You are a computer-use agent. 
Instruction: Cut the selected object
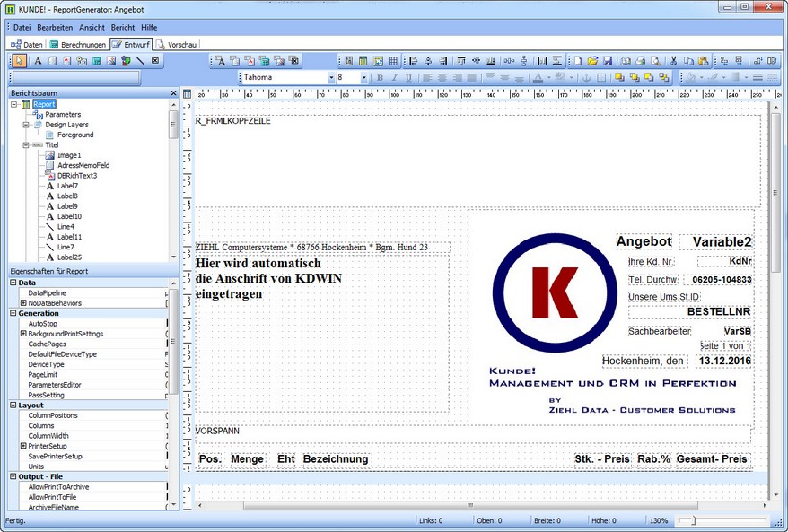pyautogui.click(x=673, y=61)
